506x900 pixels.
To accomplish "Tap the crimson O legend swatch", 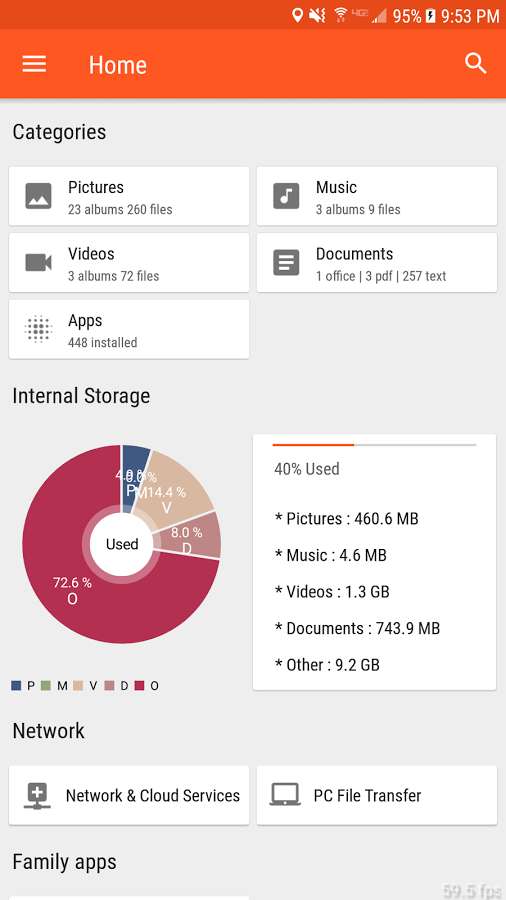I will [x=139, y=685].
